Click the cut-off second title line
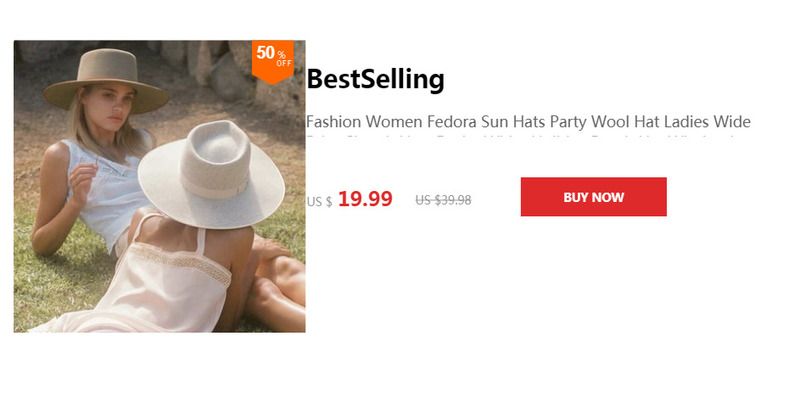This screenshot has width=800, height=398. pyautogui.click(x=520, y=138)
